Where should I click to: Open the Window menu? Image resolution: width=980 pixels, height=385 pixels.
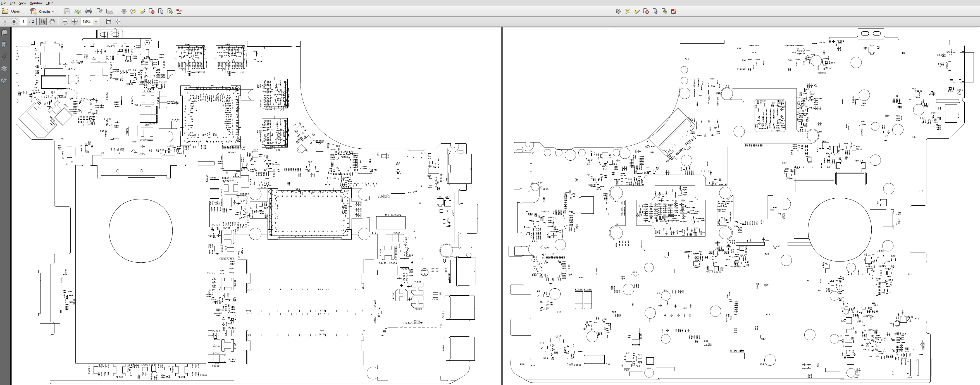point(36,3)
